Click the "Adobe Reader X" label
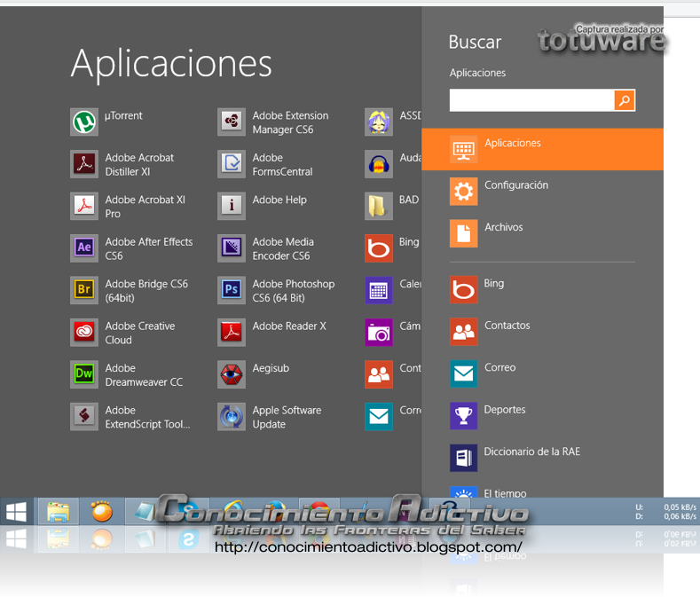Image resolution: width=700 pixels, height=597 pixels. pyautogui.click(x=289, y=326)
